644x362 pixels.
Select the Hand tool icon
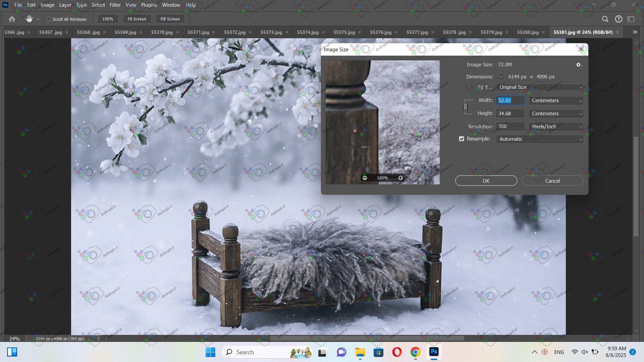pyautogui.click(x=29, y=19)
